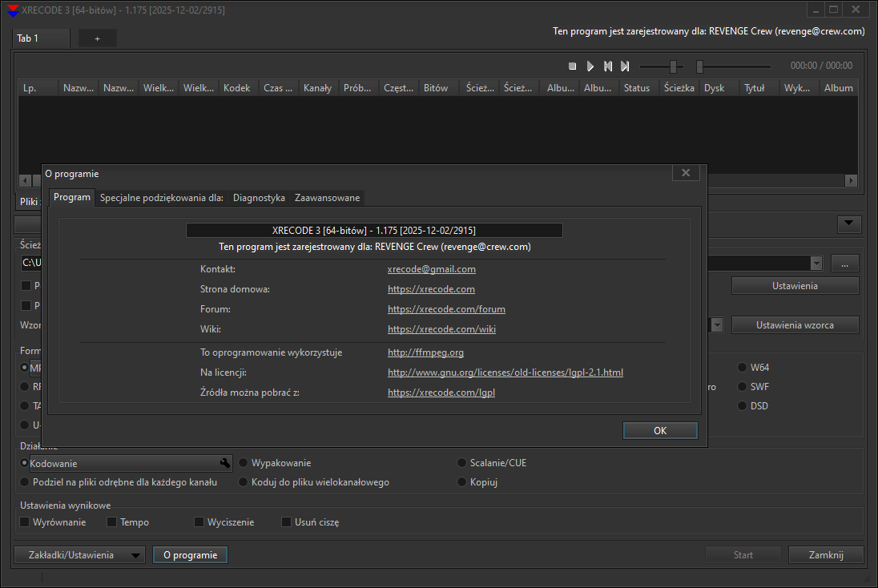The width and height of the screenshot is (878, 588).
Task: Sort by the Album column header
Action: pyautogui.click(x=838, y=88)
